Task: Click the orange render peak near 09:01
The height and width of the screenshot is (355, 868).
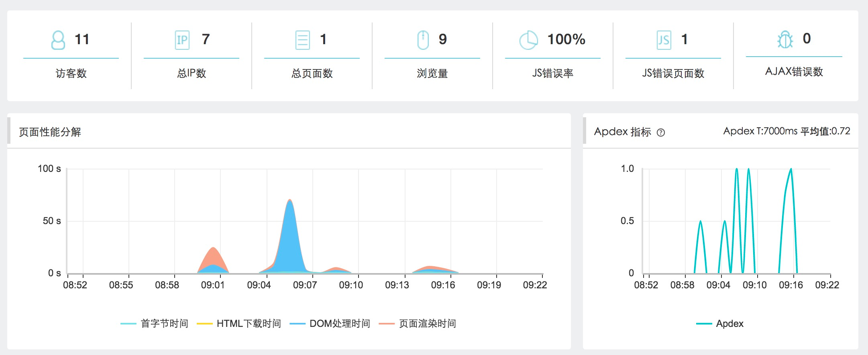Action: 213,255
